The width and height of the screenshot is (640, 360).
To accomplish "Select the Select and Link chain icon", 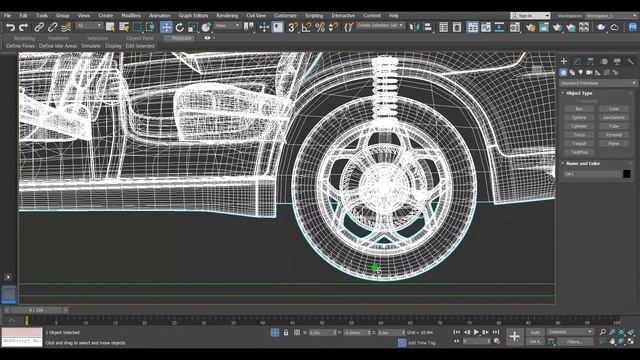I will [39, 27].
